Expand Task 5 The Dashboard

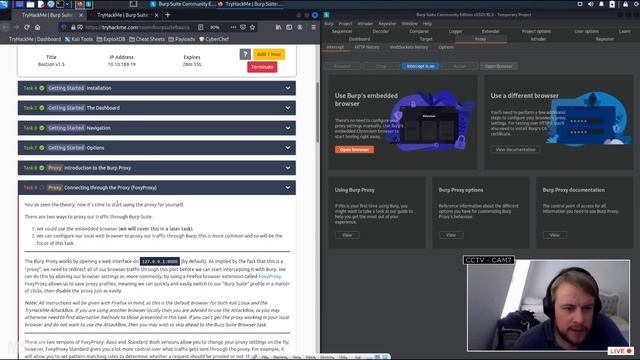[x=157, y=108]
